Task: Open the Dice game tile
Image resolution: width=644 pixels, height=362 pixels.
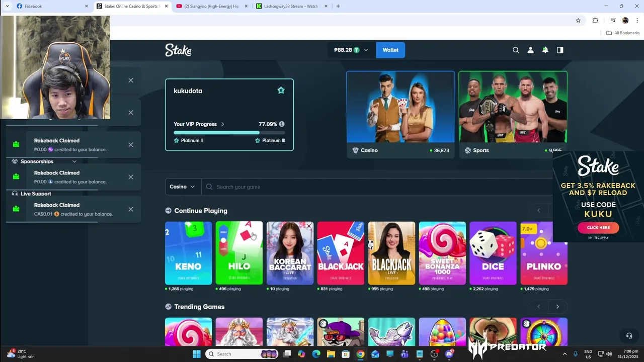Action: pyautogui.click(x=493, y=253)
